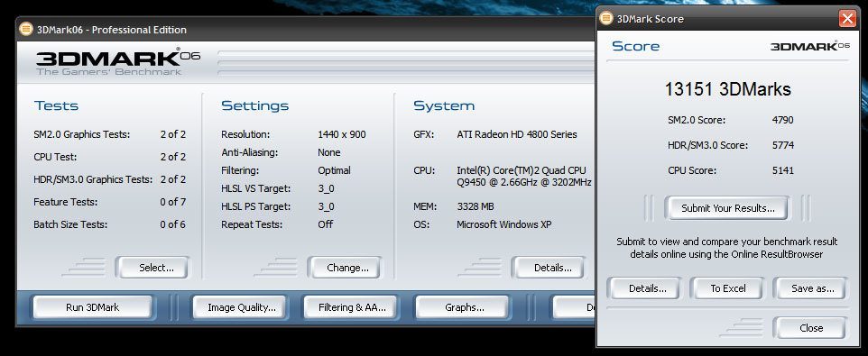Click the memory value 3328 MB
The height and width of the screenshot is (356, 868).
475,206
